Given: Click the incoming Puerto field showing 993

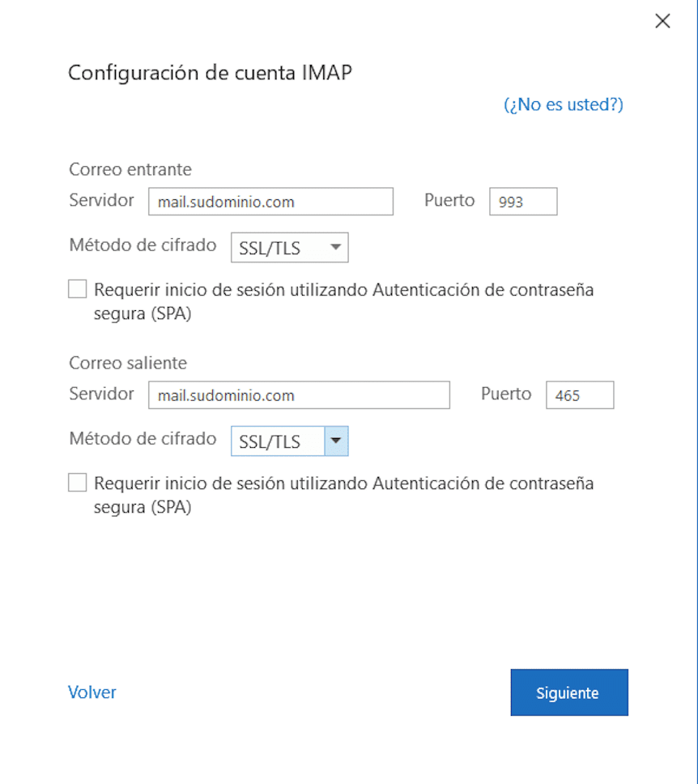Looking at the screenshot, I should click(523, 202).
